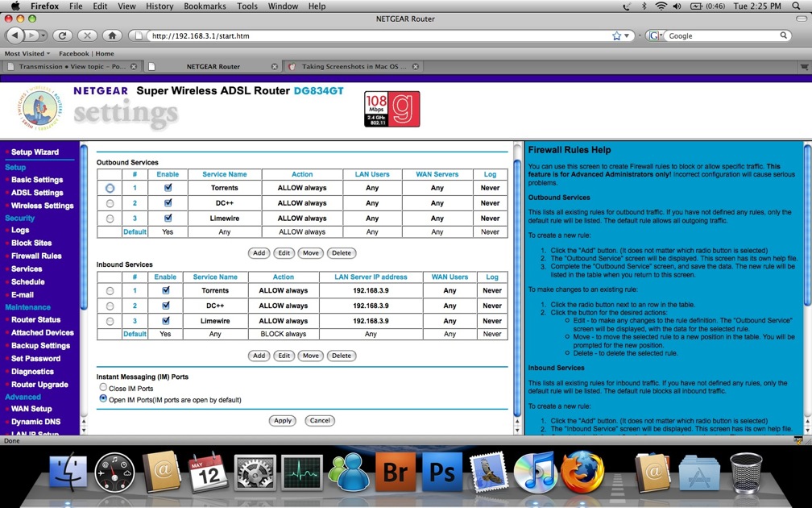Launch Dashboard from the dock
Viewport: 812px width, 508px height.
[115, 472]
